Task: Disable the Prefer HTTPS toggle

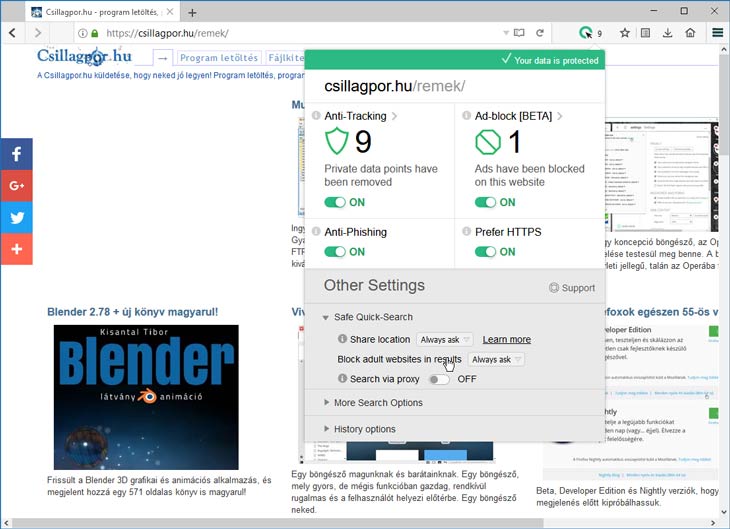Action: pos(486,251)
